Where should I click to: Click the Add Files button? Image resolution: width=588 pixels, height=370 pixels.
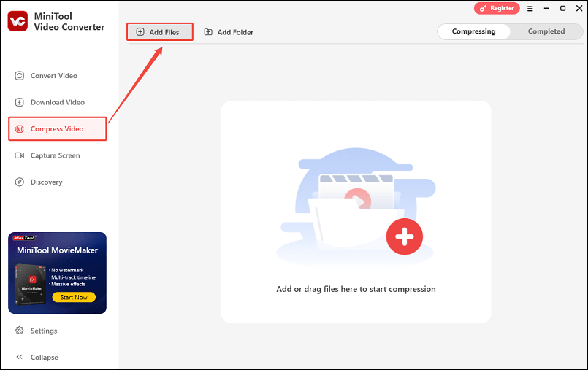[x=160, y=32]
